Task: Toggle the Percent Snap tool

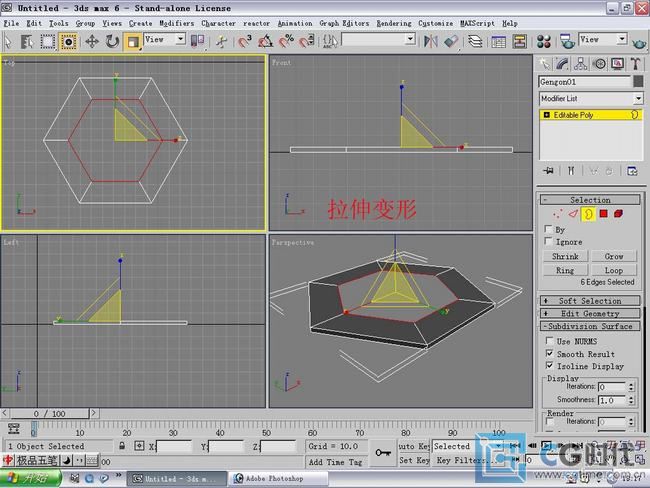Action: tap(286, 41)
